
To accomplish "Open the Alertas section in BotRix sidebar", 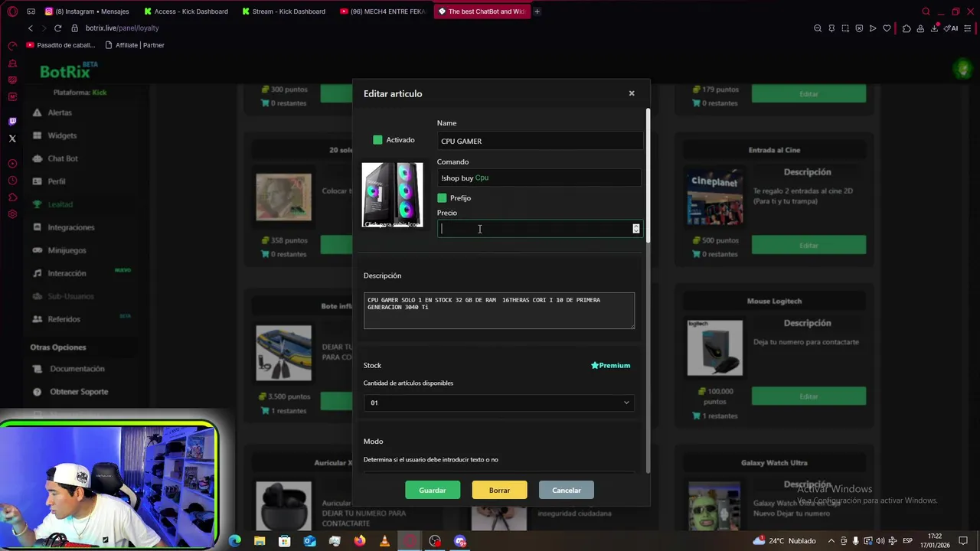I will point(59,112).
